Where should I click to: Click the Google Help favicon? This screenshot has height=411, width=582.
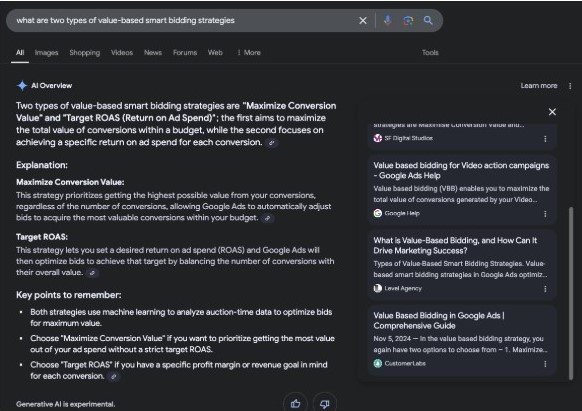point(377,213)
